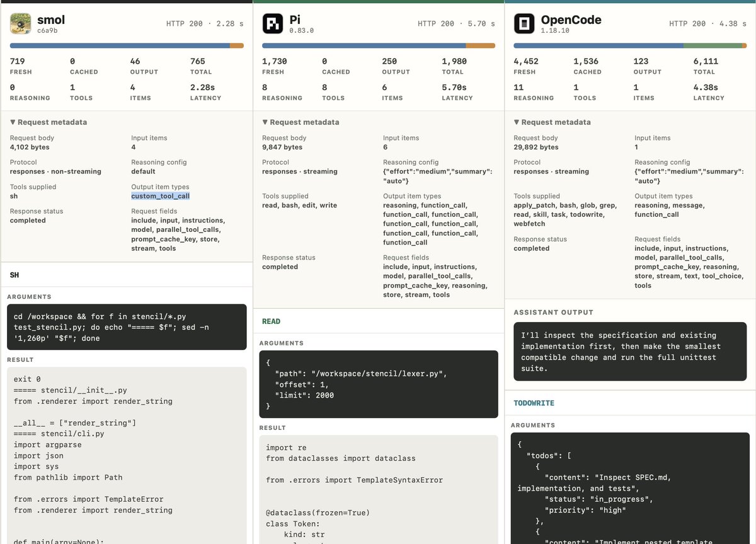Image resolution: width=756 pixels, height=544 pixels.
Task: Click the OpenCode todos arguments JSON block
Action: tap(630, 488)
